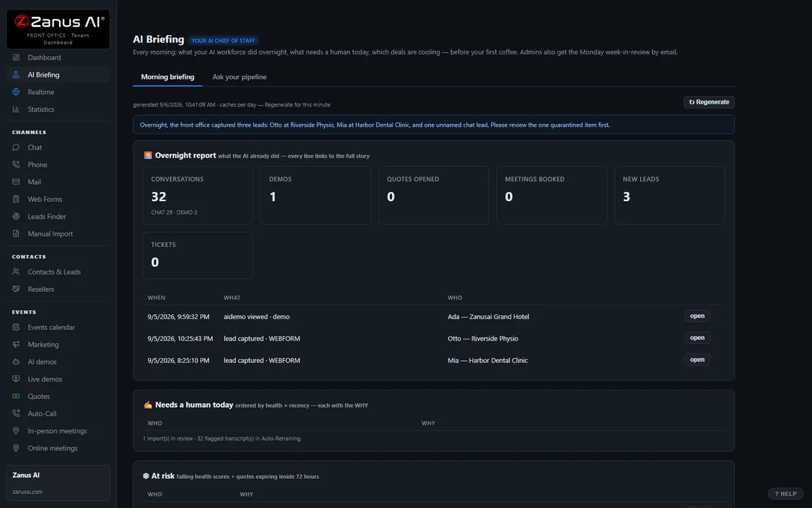Click the 'CHAT 29 · DEMO 3' label
This screenshot has width=812, height=508.
[174, 213]
